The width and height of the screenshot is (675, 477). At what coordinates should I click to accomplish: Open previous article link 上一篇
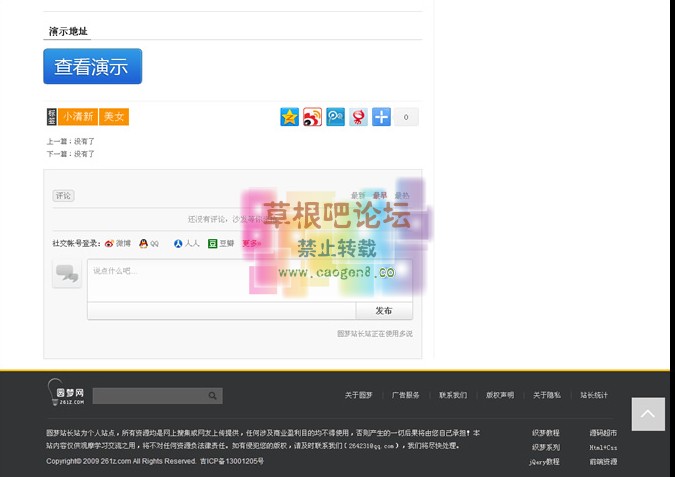click(x=70, y=141)
